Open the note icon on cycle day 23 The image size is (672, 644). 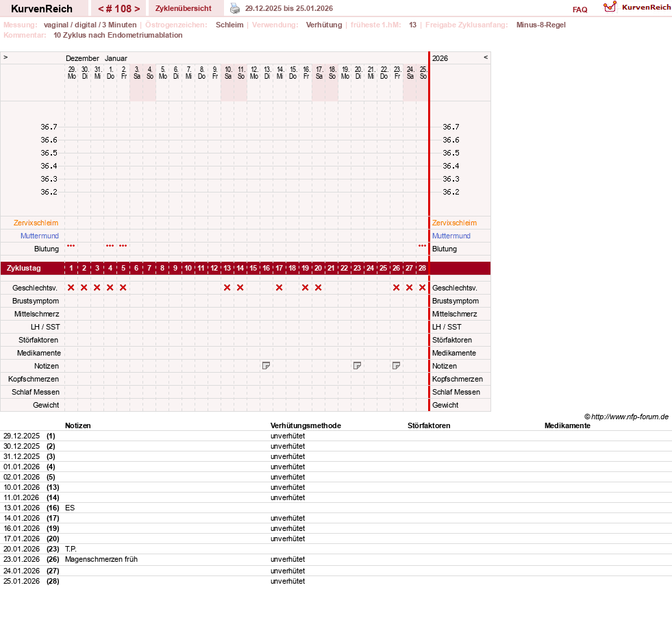point(357,366)
